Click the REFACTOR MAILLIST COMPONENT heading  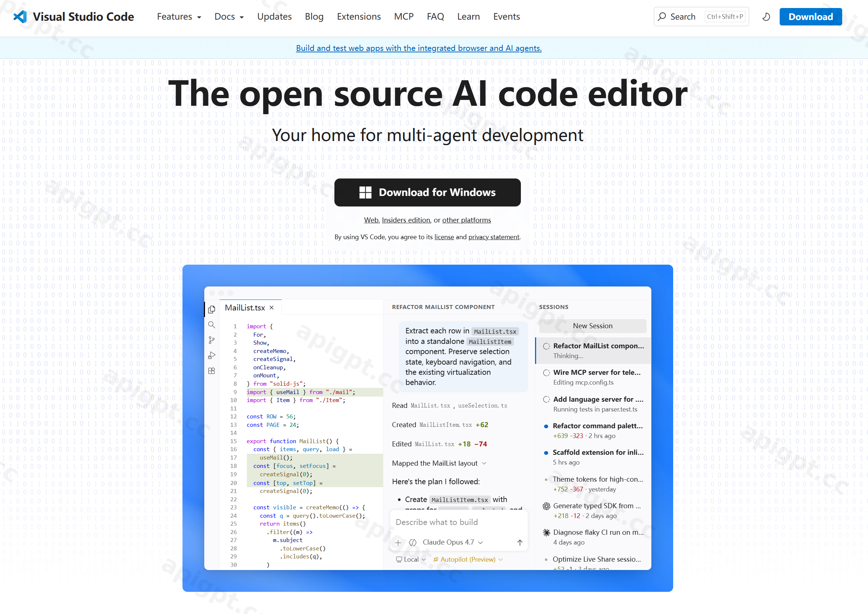coord(443,308)
